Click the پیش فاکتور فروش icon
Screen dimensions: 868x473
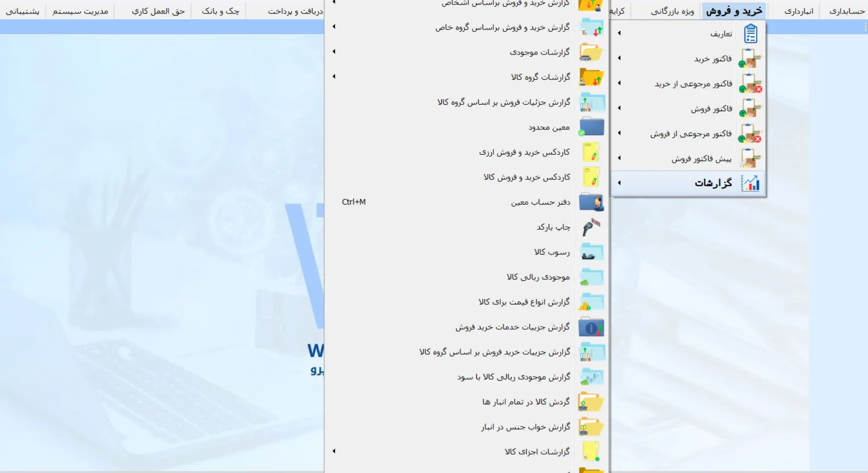click(x=750, y=158)
